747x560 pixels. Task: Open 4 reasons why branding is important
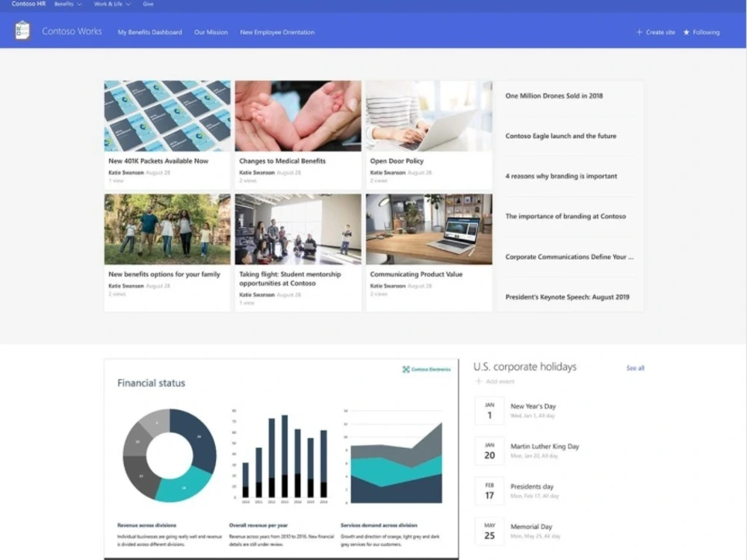pos(561,176)
